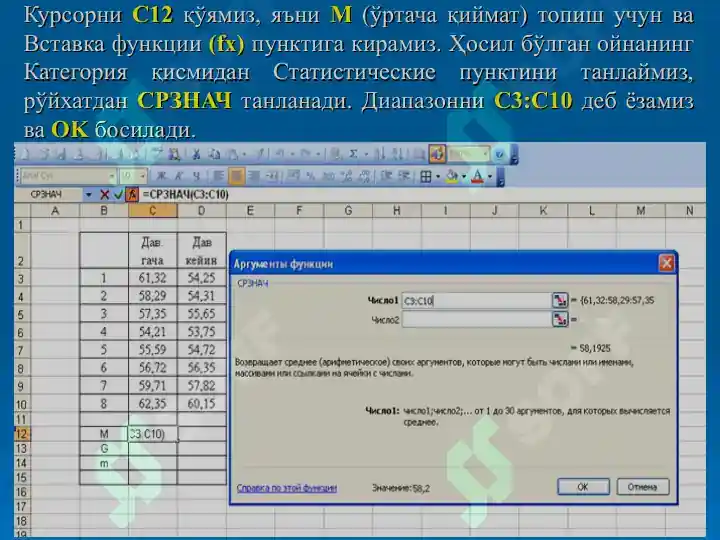Copy selection using the Copy toolbar icon

[214, 155]
